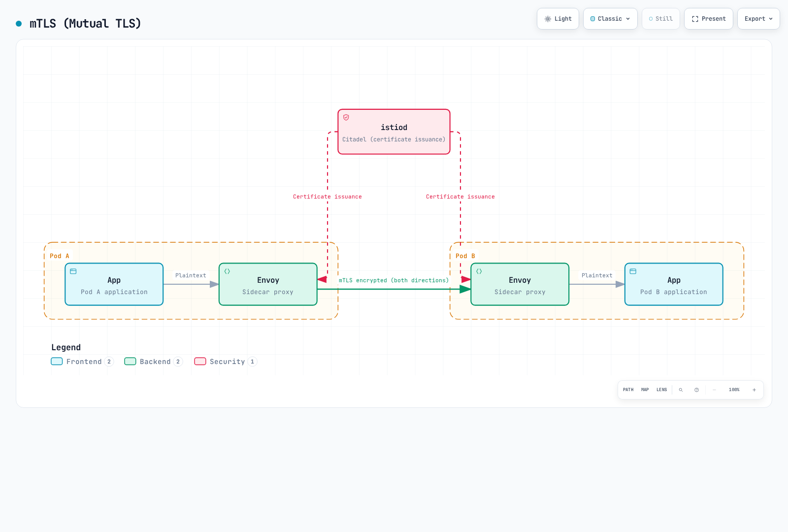Screen dimensions: 788x532
Task: Toggle LENS mode in bottom toolbar
Action: pyautogui.click(x=661, y=390)
